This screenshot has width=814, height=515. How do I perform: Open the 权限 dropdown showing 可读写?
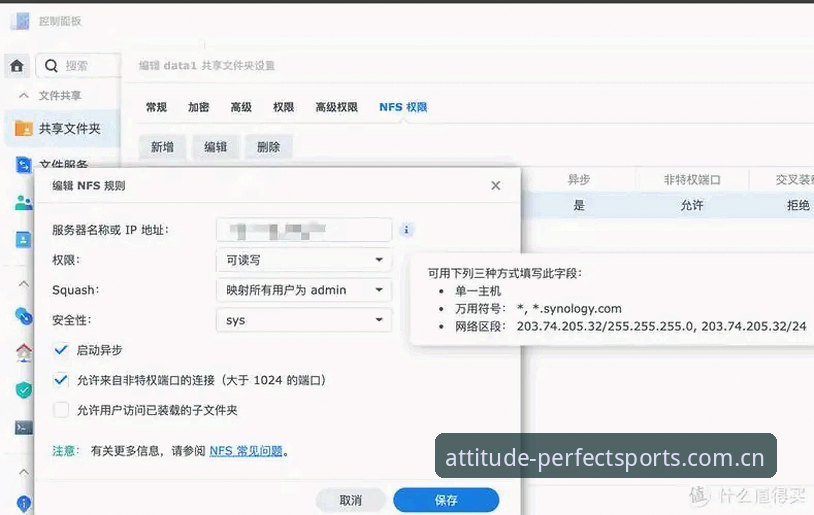304,260
